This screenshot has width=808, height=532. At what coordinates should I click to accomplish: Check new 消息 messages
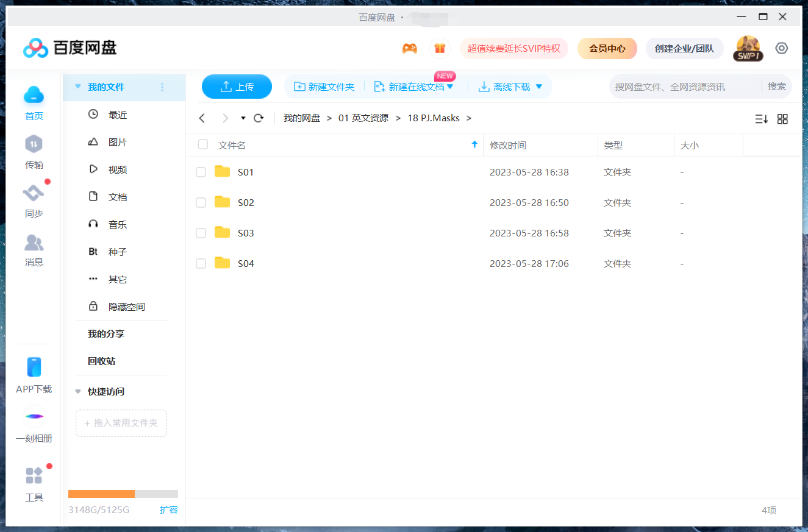[x=34, y=250]
